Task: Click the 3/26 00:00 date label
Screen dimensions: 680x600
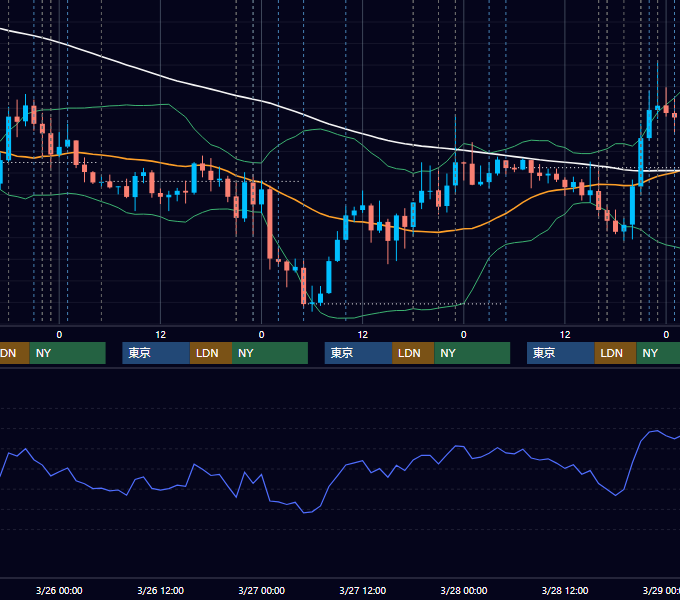Action: point(59,590)
